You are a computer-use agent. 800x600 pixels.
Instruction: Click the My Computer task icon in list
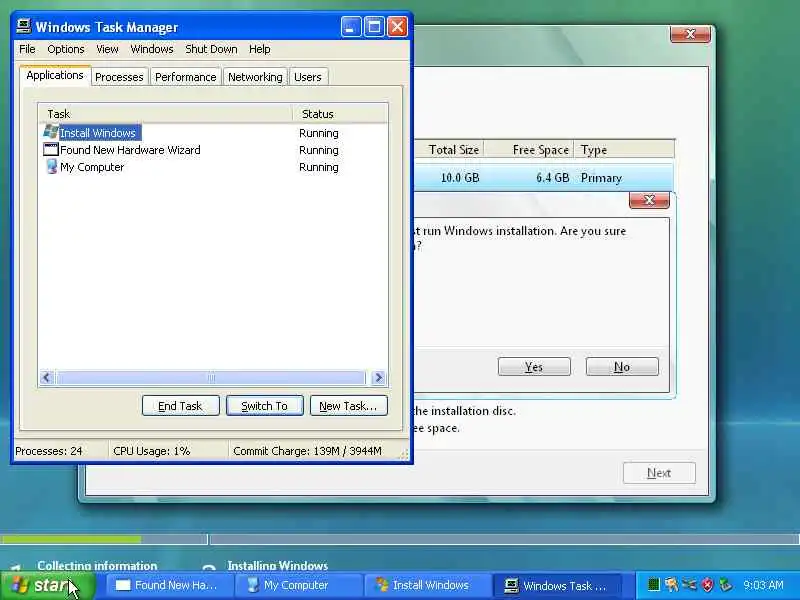(51, 167)
